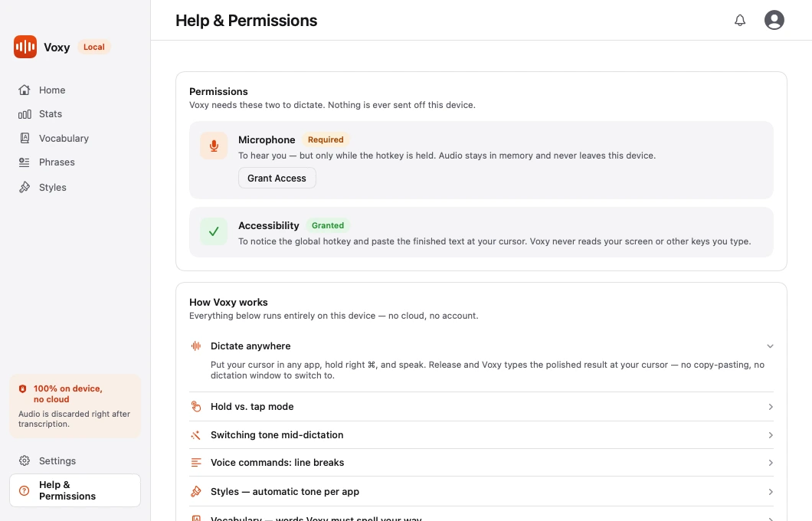
Task: Expand the Hold vs. tap mode chevron
Action: coord(771,407)
